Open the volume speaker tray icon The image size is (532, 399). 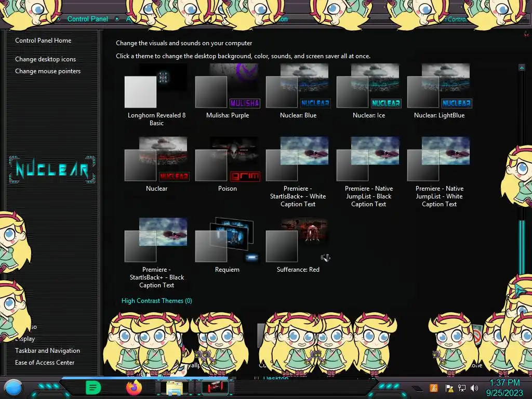click(474, 388)
